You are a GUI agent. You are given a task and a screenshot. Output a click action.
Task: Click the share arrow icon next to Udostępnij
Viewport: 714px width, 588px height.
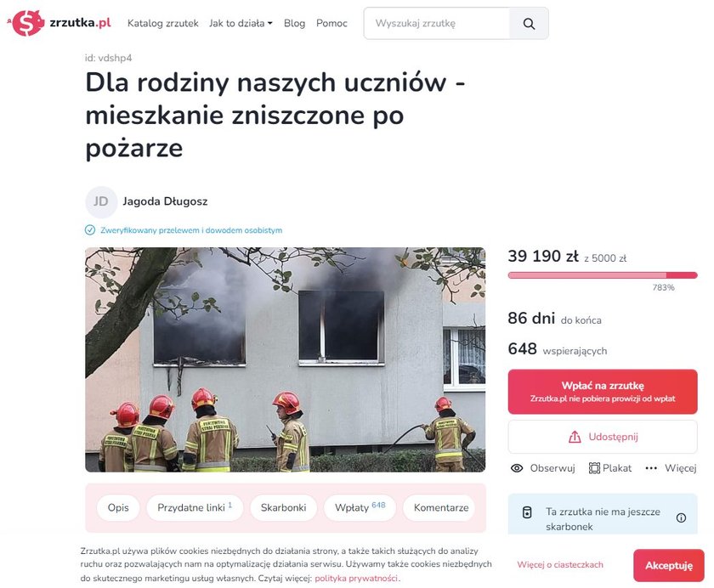pyautogui.click(x=575, y=437)
